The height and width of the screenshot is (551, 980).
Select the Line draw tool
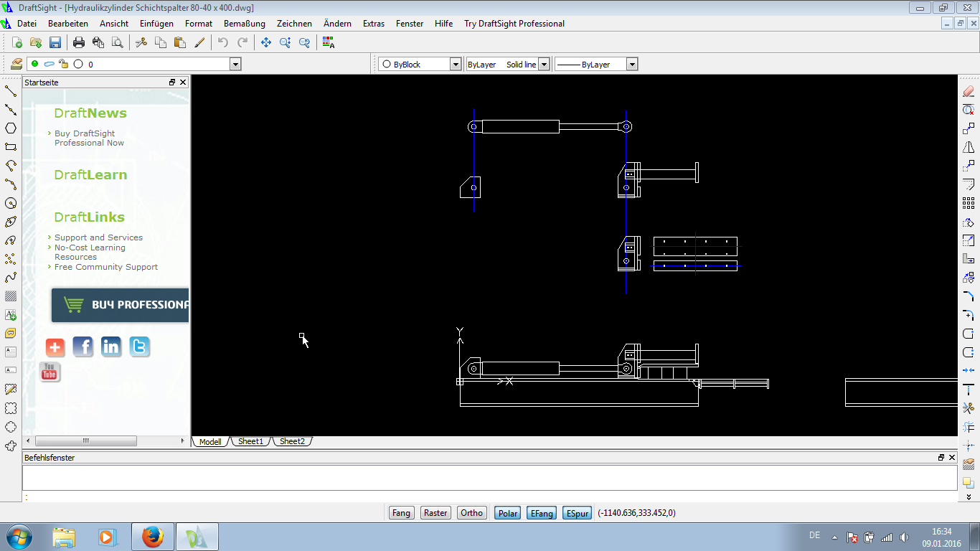tap(11, 91)
